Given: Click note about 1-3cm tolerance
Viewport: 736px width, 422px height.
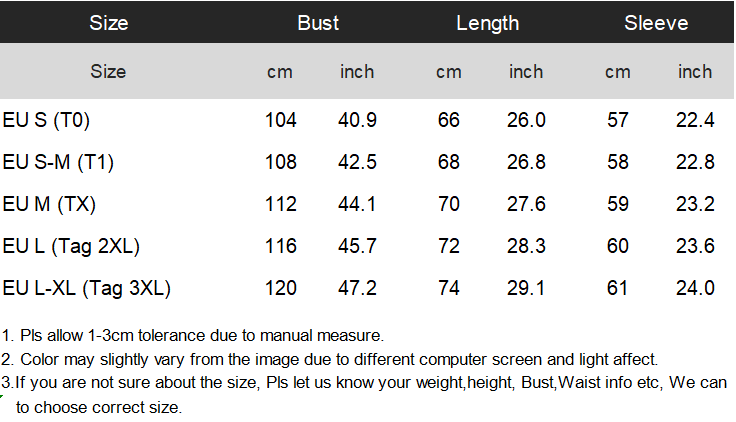Looking at the screenshot, I should (x=193, y=336).
